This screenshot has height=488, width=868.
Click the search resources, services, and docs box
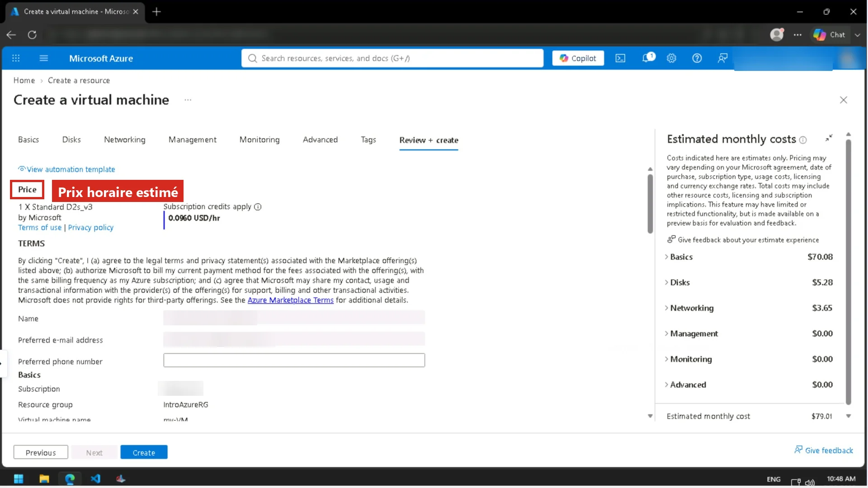pos(392,58)
